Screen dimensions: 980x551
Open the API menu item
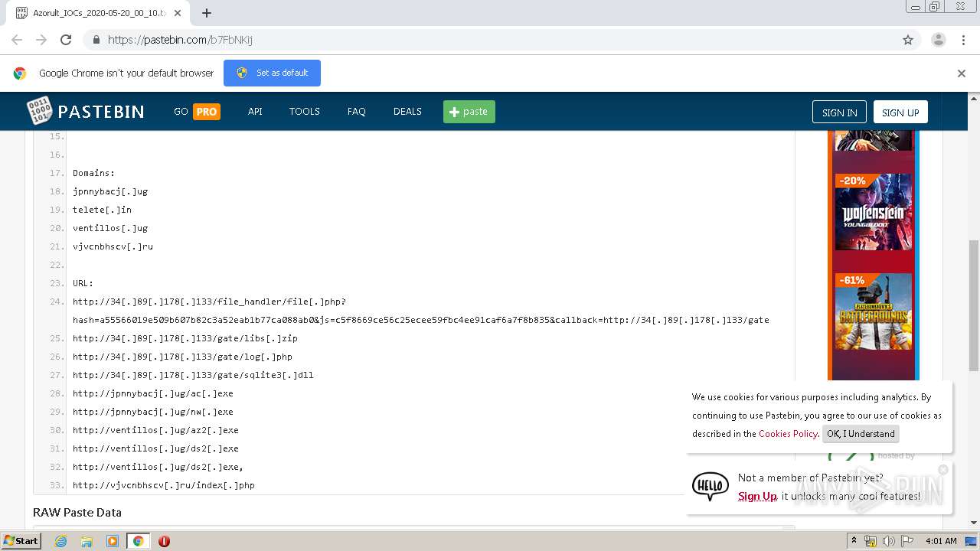tap(255, 112)
